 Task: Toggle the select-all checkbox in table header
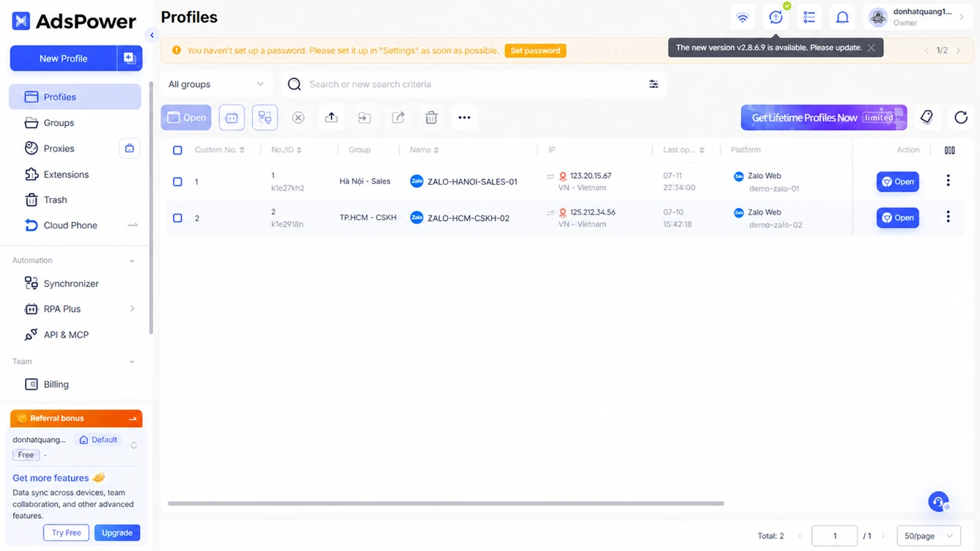click(x=177, y=150)
